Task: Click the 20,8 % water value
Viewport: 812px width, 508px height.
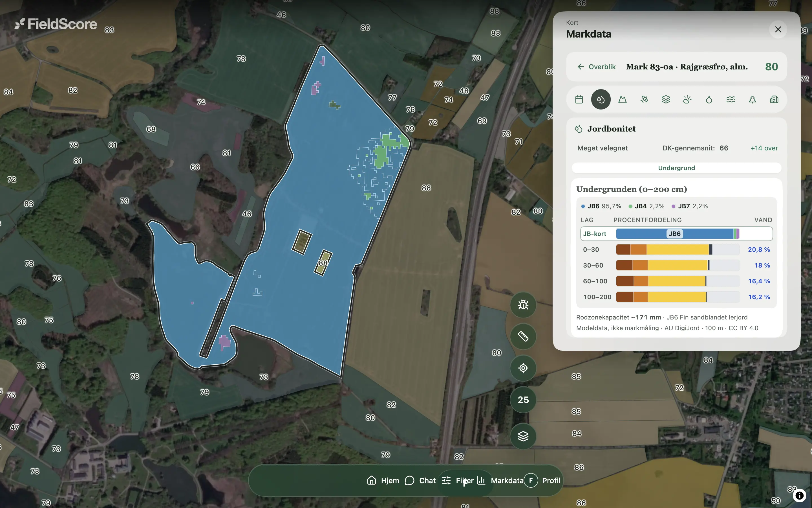Action: 759,250
